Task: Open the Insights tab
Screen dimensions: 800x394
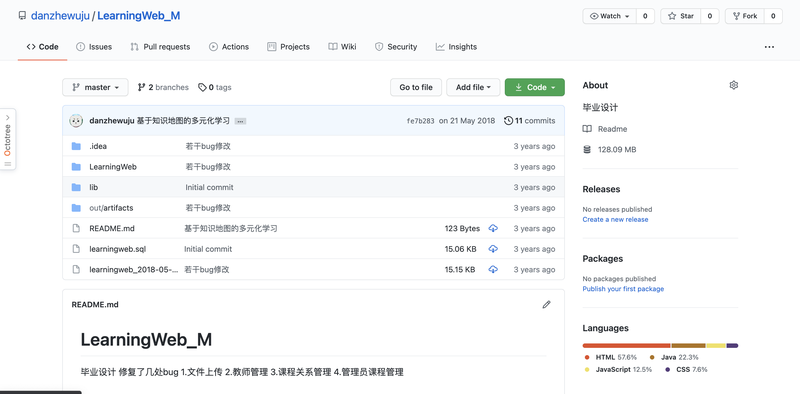Action: click(x=456, y=46)
